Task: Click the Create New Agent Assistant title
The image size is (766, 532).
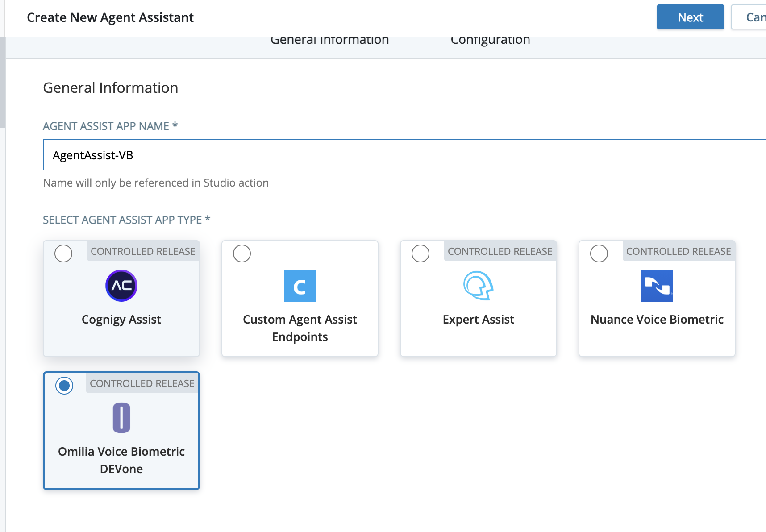Action: click(110, 17)
